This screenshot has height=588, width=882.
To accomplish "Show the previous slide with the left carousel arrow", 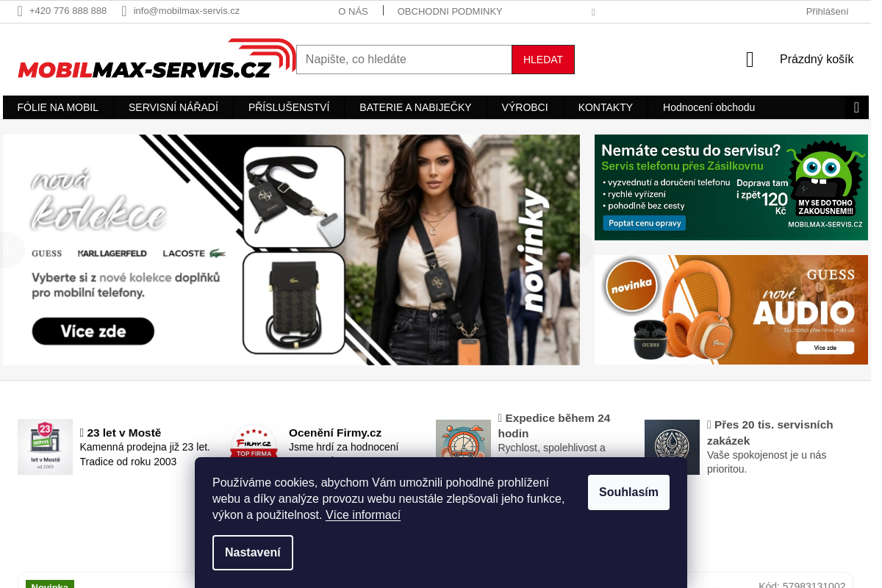I will pos(12,250).
